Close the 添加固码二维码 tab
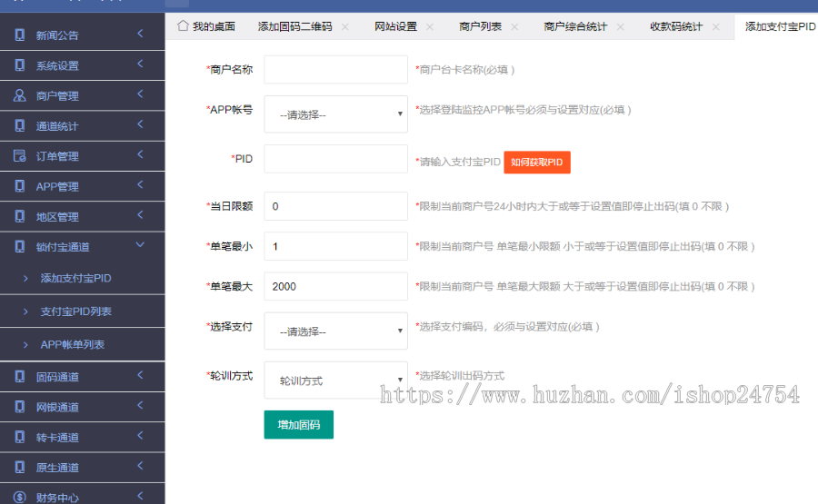 pos(344,26)
